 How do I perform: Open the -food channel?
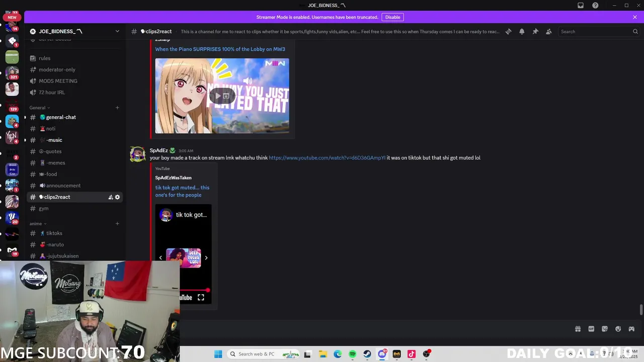[x=74, y=174]
